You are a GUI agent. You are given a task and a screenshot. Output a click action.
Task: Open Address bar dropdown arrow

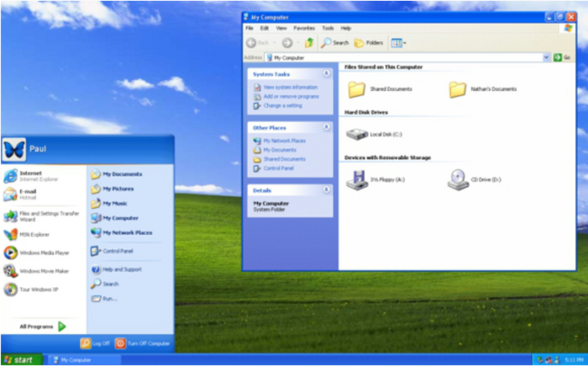click(x=546, y=58)
